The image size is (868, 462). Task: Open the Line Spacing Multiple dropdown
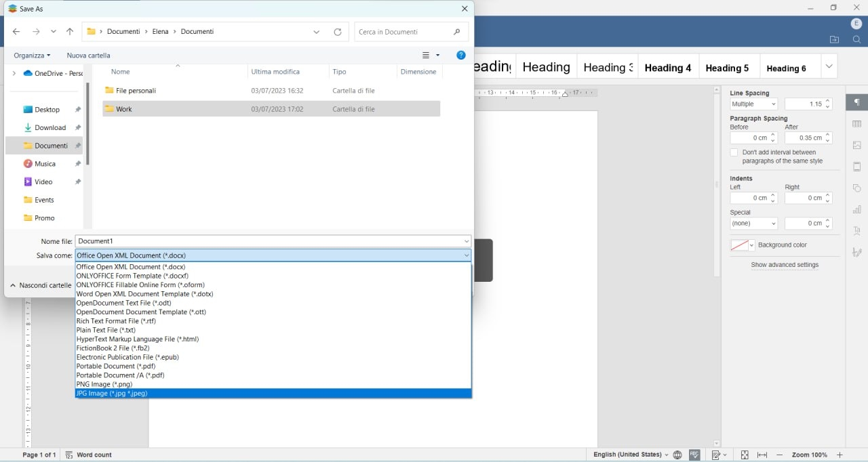click(753, 104)
